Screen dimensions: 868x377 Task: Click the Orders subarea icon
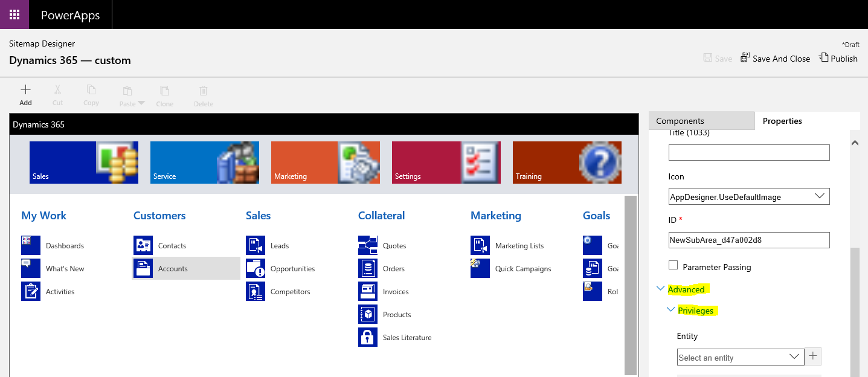click(368, 268)
